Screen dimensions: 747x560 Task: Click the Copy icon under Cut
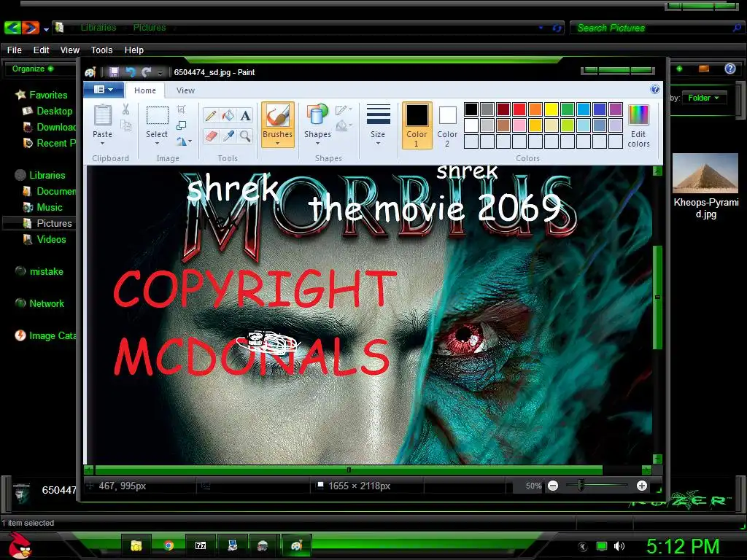click(125, 125)
